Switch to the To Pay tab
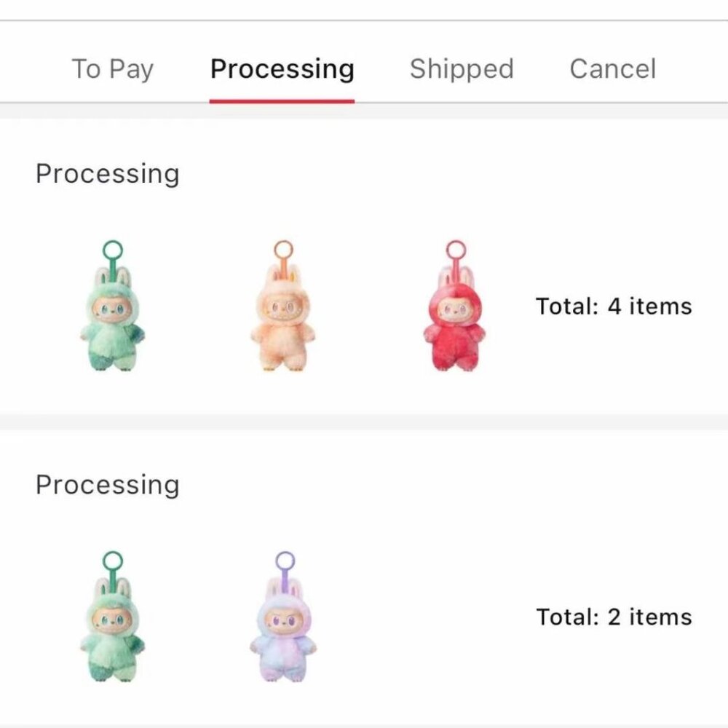The height and width of the screenshot is (728, 728). (x=112, y=69)
